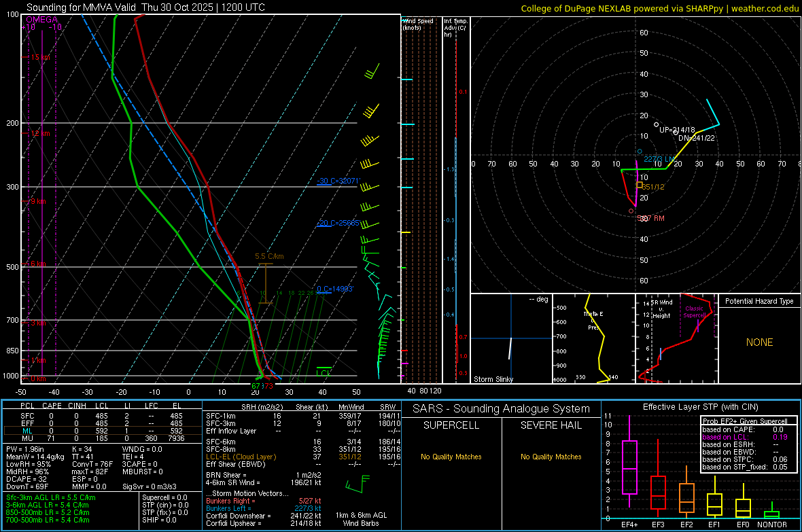Select the magenta OMEGA label

(42, 20)
